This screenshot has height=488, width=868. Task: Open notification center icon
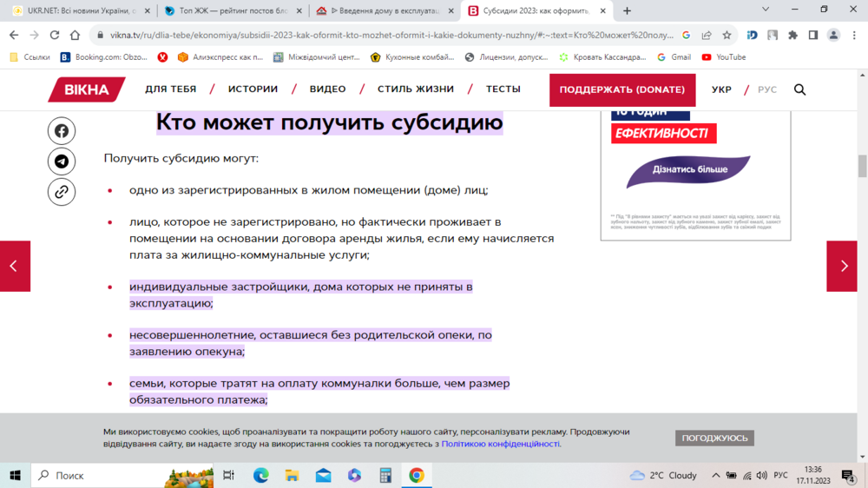click(x=847, y=475)
